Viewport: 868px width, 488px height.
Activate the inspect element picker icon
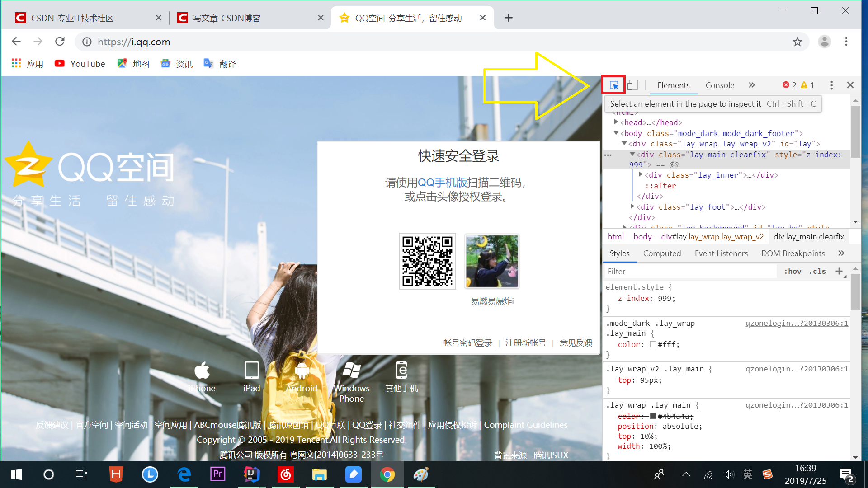pyautogui.click(x=613, y=85)
